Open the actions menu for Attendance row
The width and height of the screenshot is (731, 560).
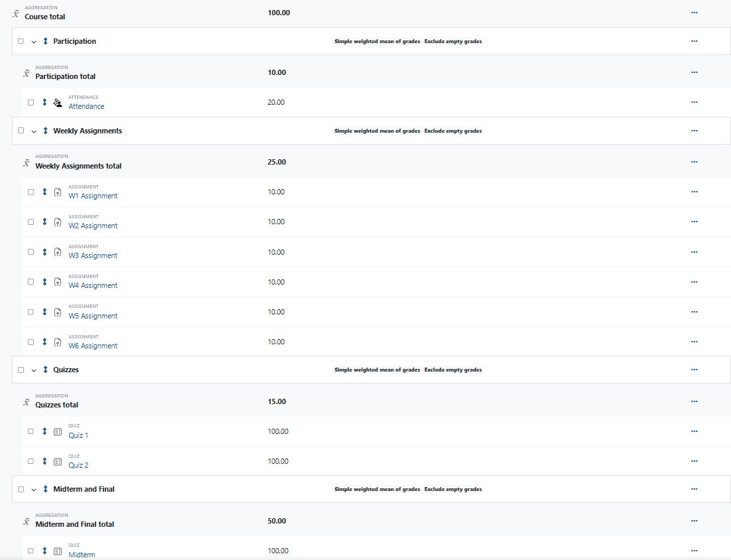(x=694, y=102)
